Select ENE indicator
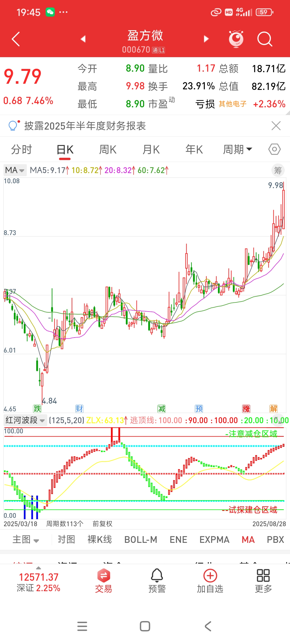 (178, 540)
